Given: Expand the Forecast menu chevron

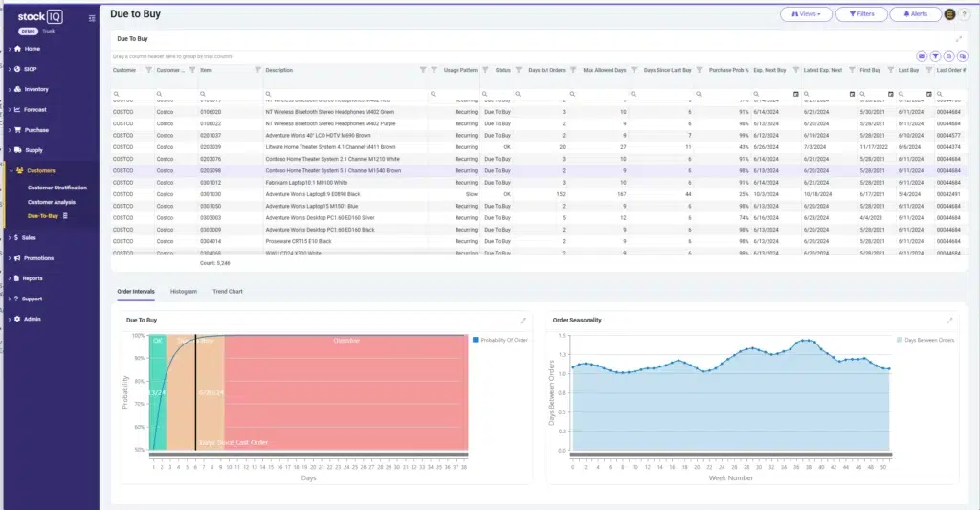Looking at the screenshot, I should [x=10, y=109].
